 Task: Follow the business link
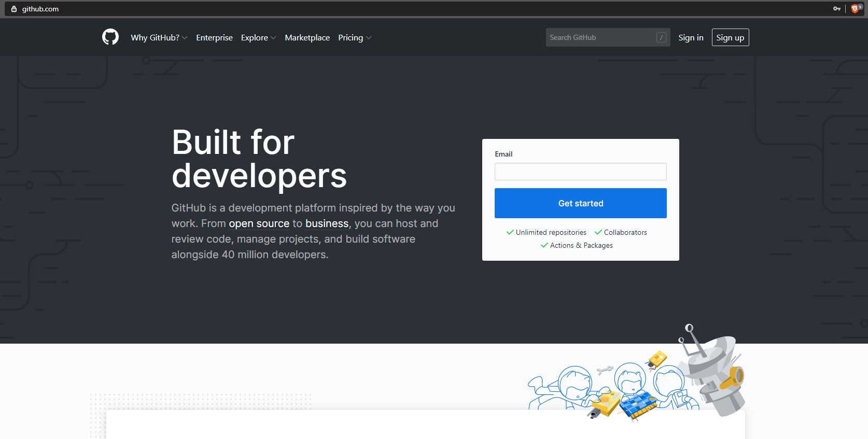tap(327, 223)
